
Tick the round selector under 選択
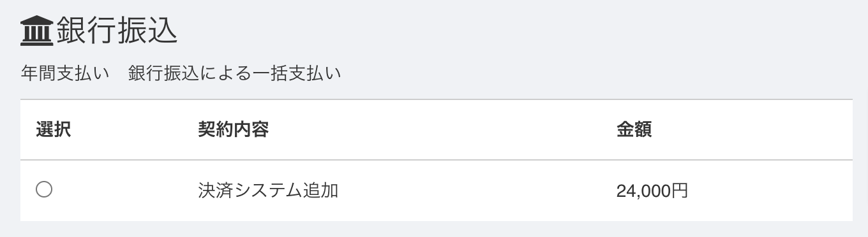tap(44, 190)
